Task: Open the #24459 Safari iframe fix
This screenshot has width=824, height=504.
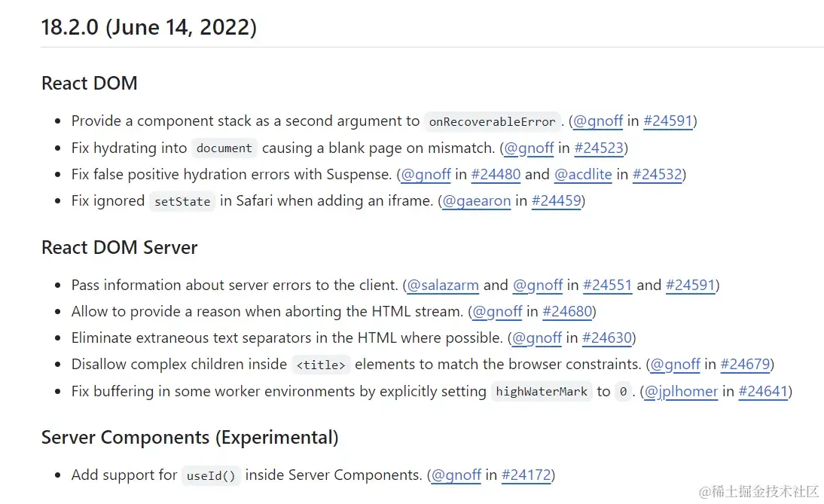Action: (x=556, y=200)
